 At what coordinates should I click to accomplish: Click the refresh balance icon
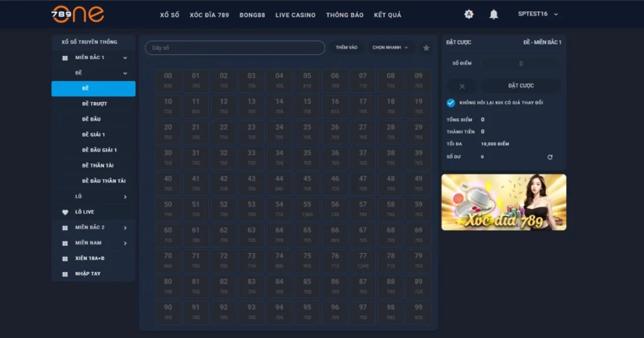[x=550, y=157]
